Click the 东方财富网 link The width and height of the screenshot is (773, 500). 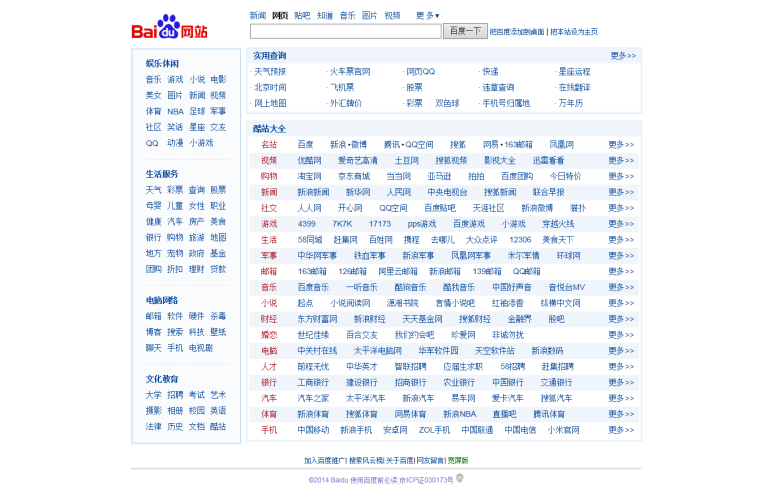(317, 319)
